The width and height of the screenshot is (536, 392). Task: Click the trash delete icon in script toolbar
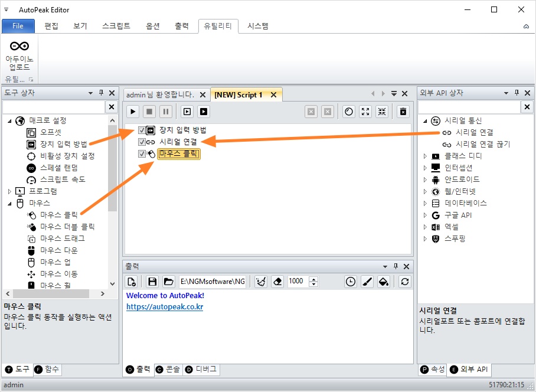pos(403,112)
